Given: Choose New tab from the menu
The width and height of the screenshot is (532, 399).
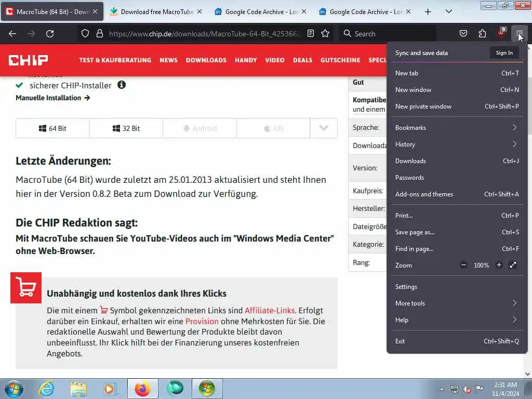Looking at the screenshot, I should pos(457,73).
